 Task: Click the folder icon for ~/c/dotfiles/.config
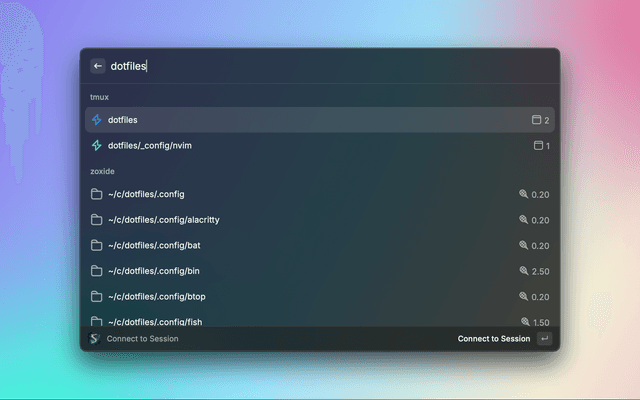coord(97,194)
